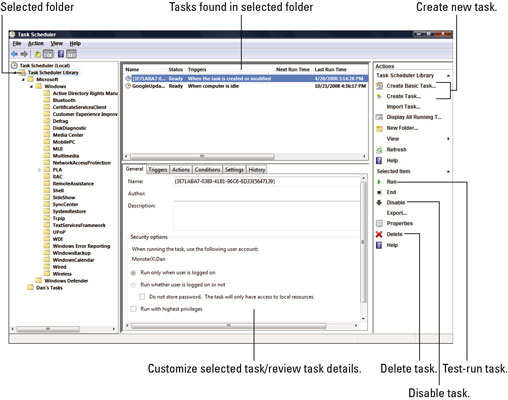Check Run with highest privileges
The height and width of the screenshot is (400, 508).
(134, 309)
